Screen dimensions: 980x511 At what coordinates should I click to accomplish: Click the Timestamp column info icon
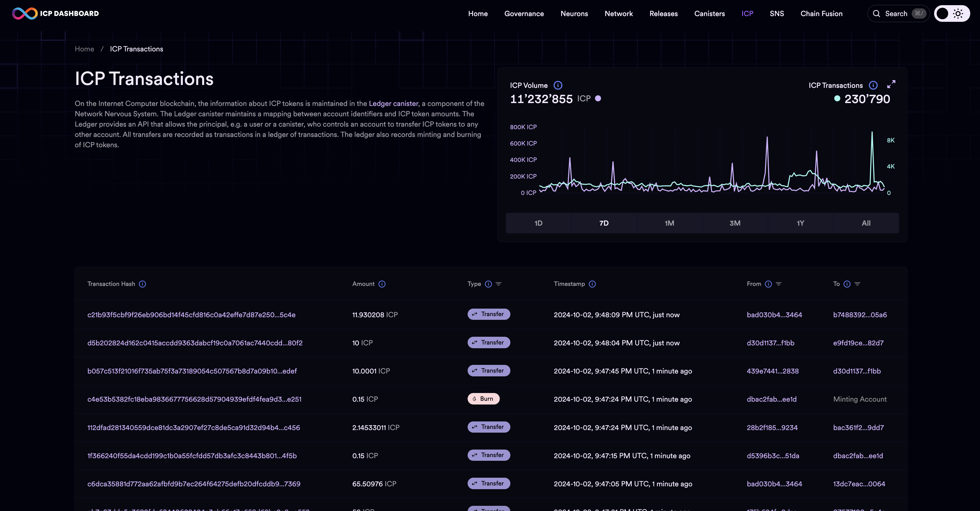[592, 284]
